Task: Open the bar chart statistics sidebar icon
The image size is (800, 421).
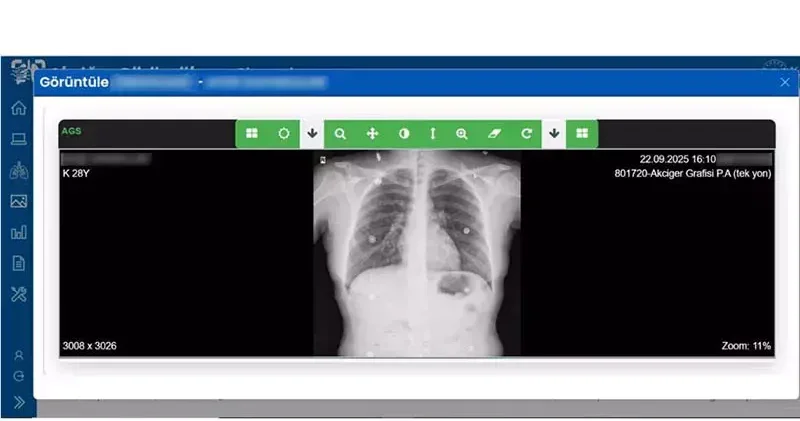Action: tap(18, 232)
